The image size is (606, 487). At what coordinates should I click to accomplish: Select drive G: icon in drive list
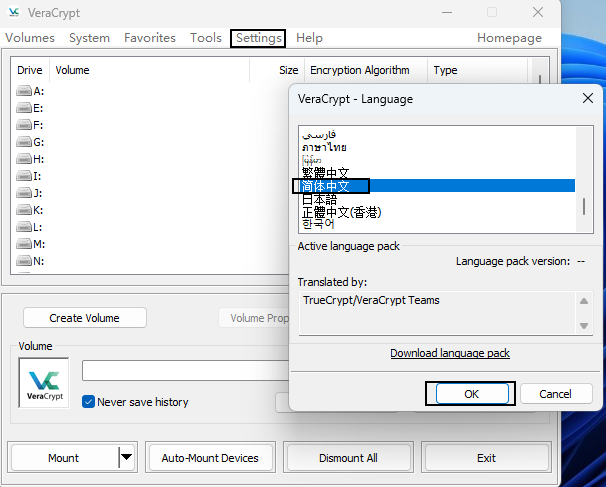click(24, 142)
